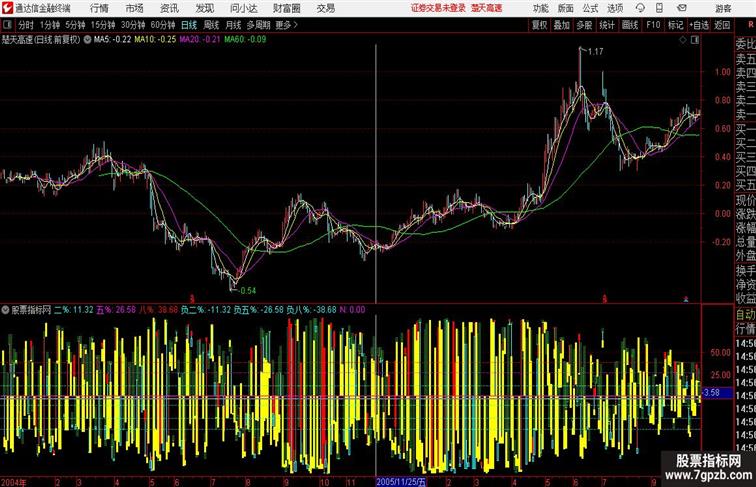
Task: Switch to the 15分钟 period tab
Action: (x=103, y=25)
